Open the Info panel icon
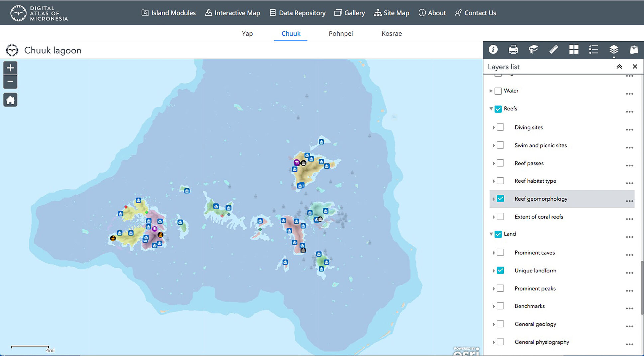 click(493, 50)
